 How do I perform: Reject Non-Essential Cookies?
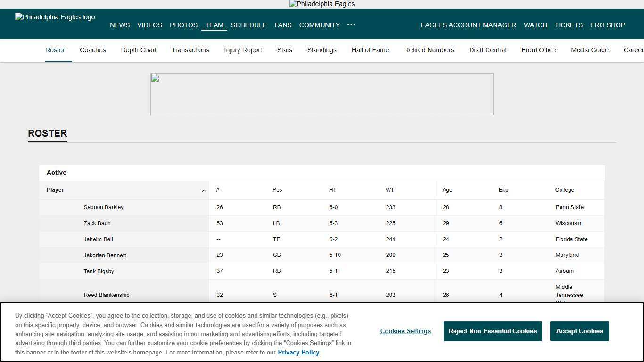pyautogui.click(x=492, y=331)
